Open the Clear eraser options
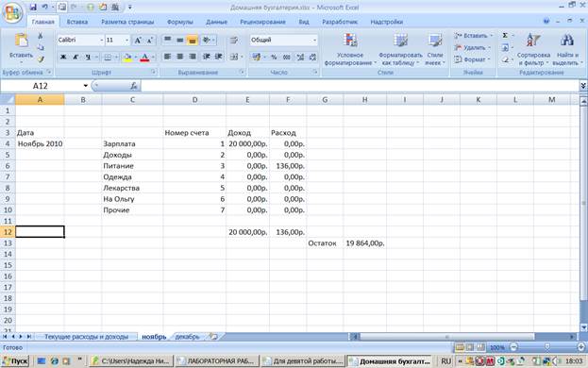The width and height of the screenshot is (588, 368). 505,59
